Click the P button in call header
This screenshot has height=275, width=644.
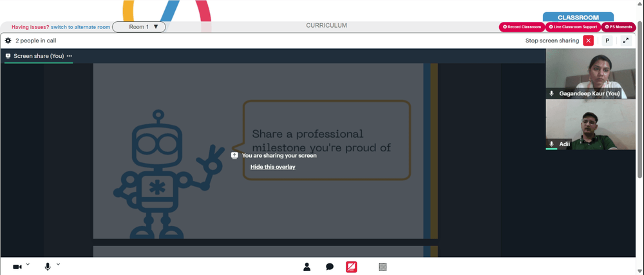pyautogui.click(x=607, y=41)
